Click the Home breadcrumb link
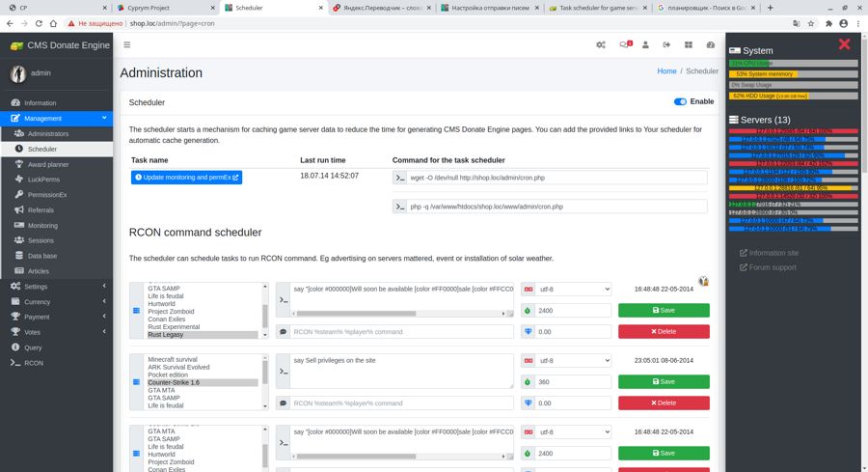The width and height of the screenshot is (868, 472). pos(666,71)
